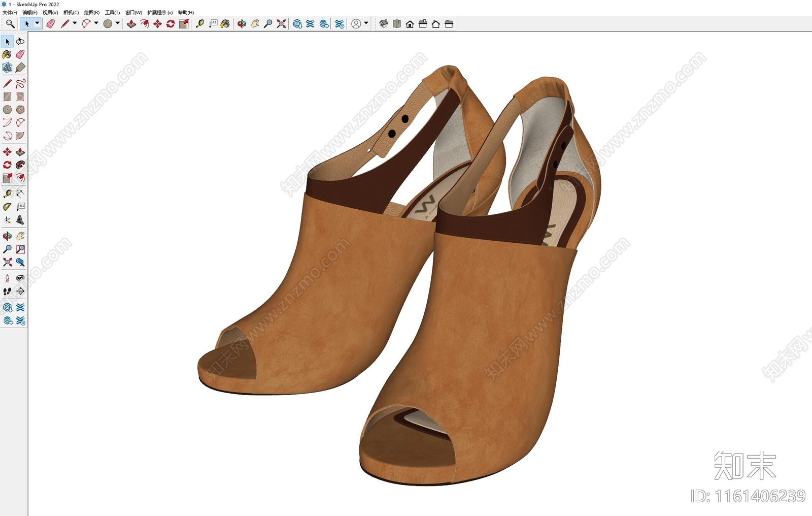Activate the Walk footprints tool

coord(7,292)
